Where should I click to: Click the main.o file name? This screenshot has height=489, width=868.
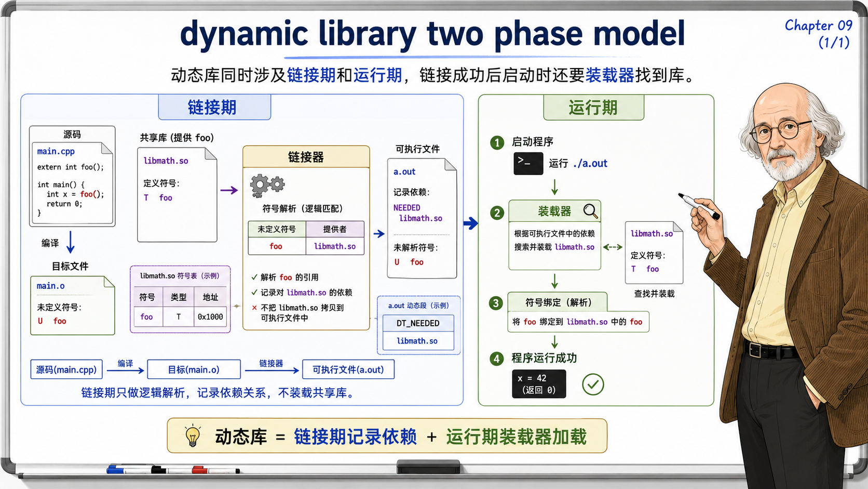pyautogui.click(x=50, y=286)
